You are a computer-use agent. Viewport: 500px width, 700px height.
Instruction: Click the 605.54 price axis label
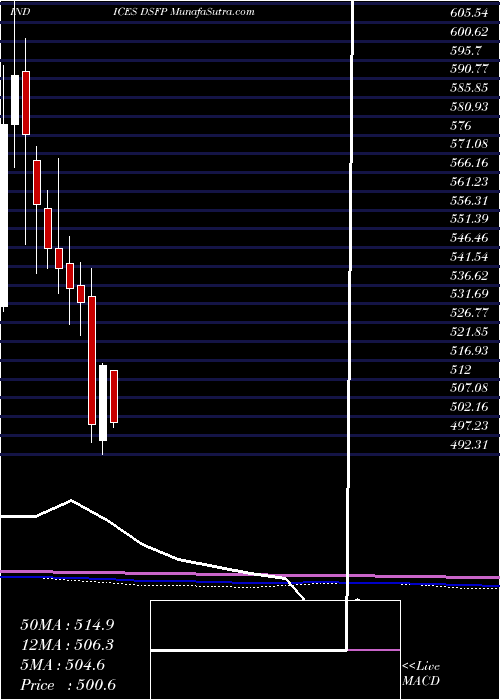pyautogui.click(x=469, y=13)
